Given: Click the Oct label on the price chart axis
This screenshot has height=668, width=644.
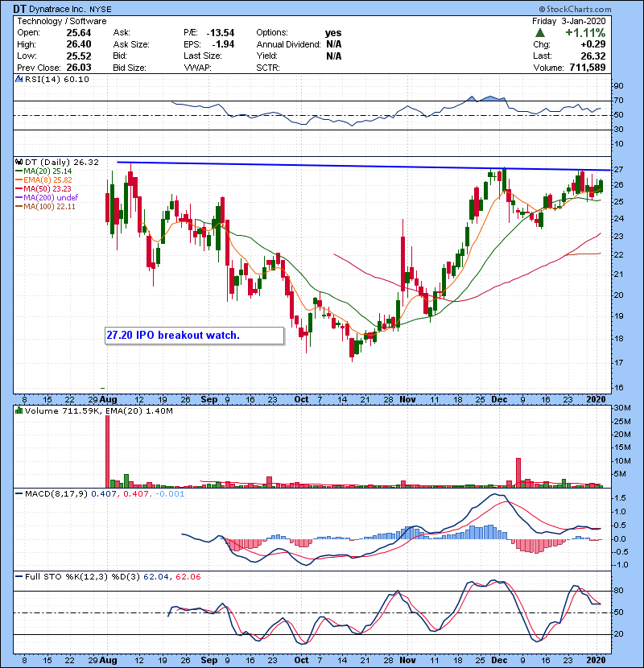Looking at the screenshot, I should pos(301,400).
